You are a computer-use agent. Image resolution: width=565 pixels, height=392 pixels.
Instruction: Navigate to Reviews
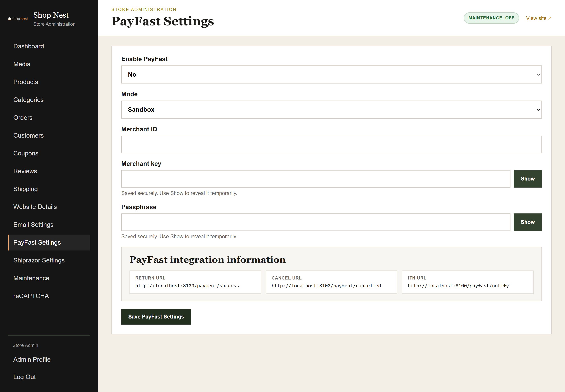click(49, 171)
